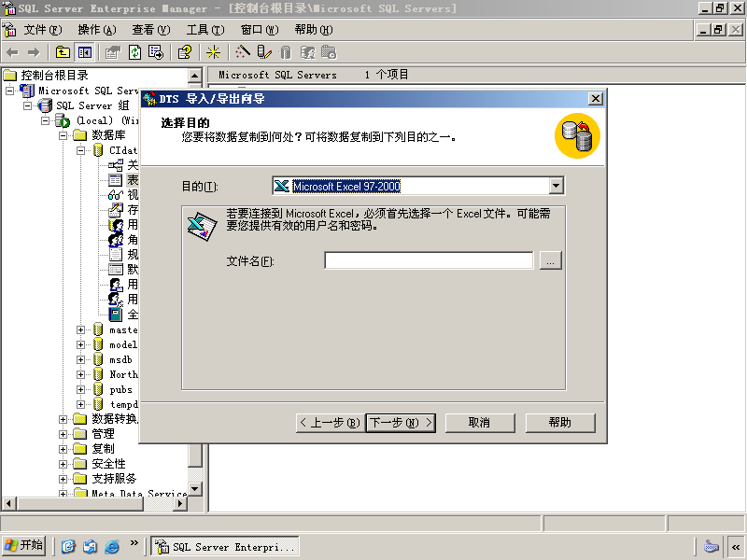Open the 窗口(W) menu
The image size is (747, 560).
point(260,30)
